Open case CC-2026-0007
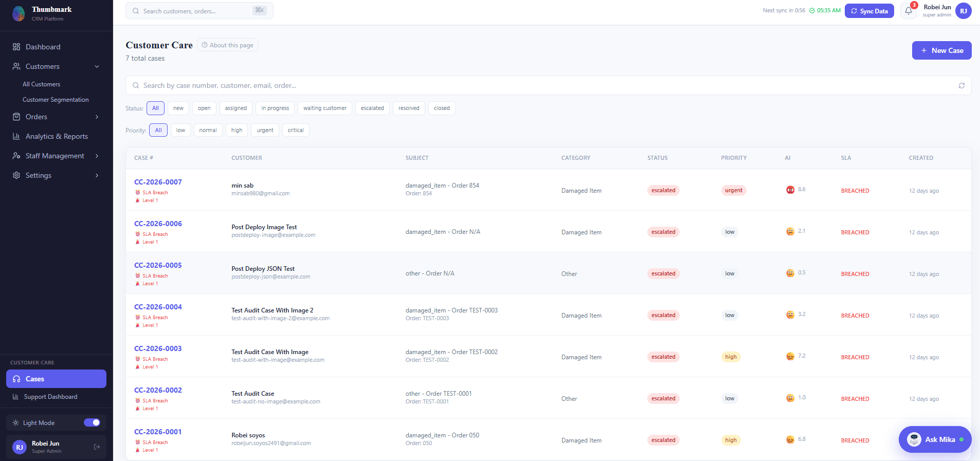Viewport: 980px width, 461px height. 158,182
